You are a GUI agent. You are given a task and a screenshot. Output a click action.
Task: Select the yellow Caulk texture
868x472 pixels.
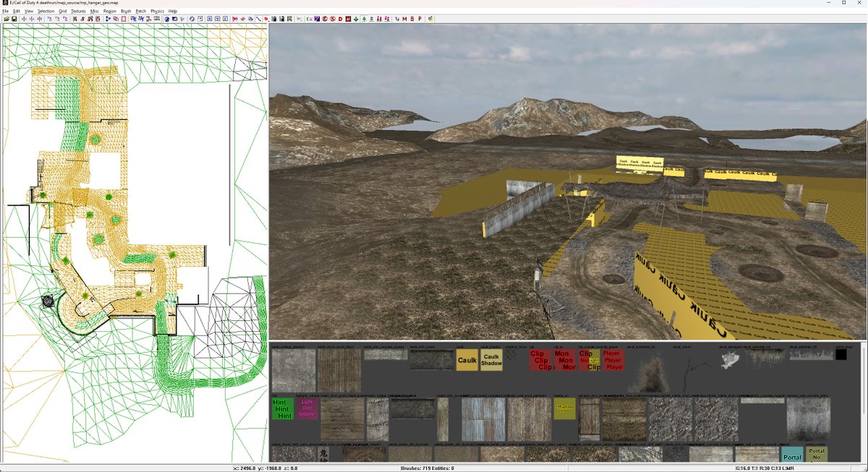coord(467,360)
